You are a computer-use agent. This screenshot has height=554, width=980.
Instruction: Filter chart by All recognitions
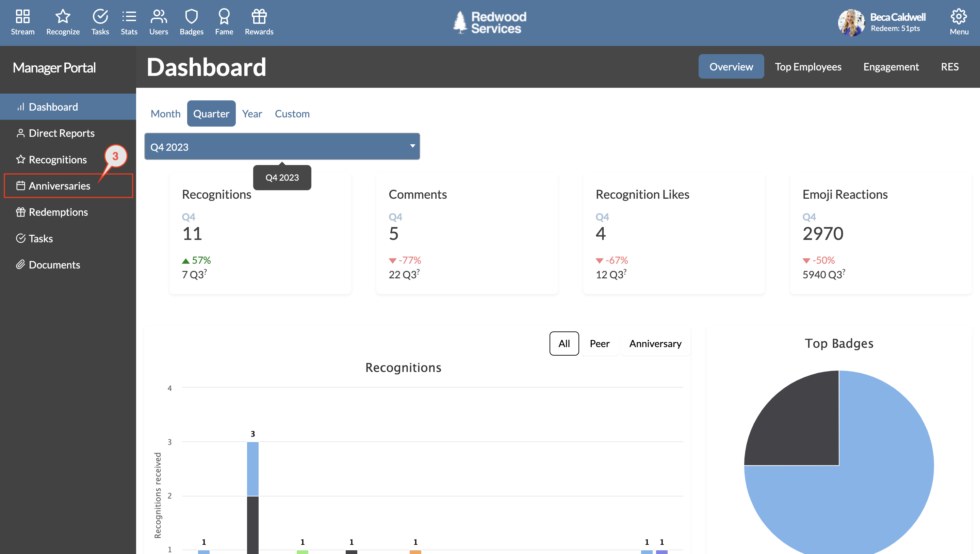click(564, 344)
